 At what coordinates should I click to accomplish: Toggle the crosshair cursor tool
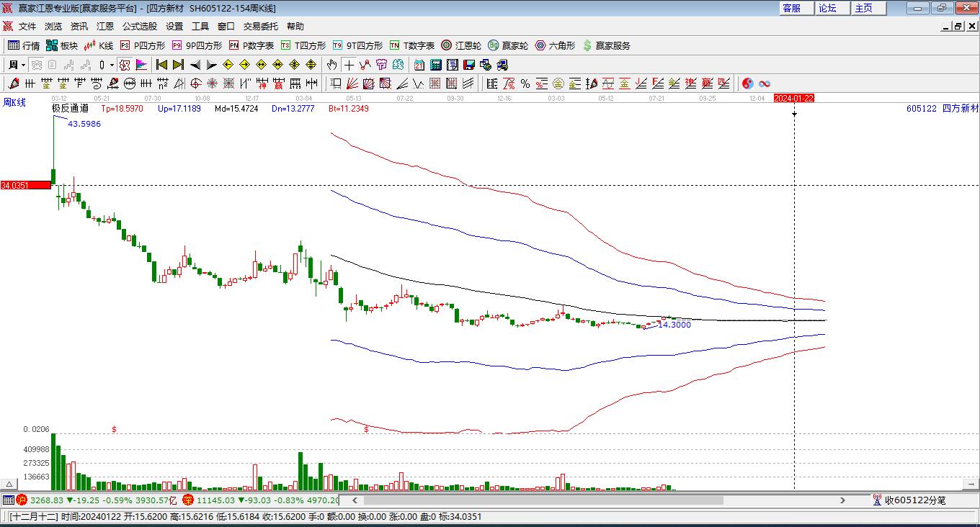tap(349, 65)
